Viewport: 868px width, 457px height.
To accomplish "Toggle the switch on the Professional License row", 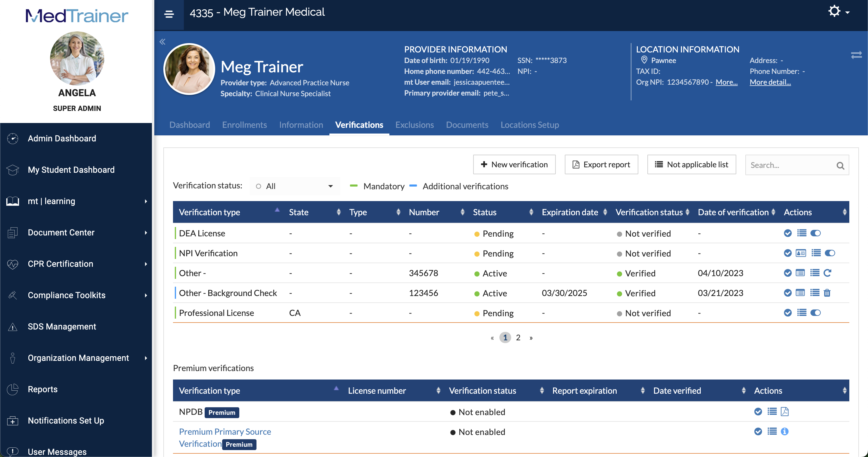I will tap(816, 313).
